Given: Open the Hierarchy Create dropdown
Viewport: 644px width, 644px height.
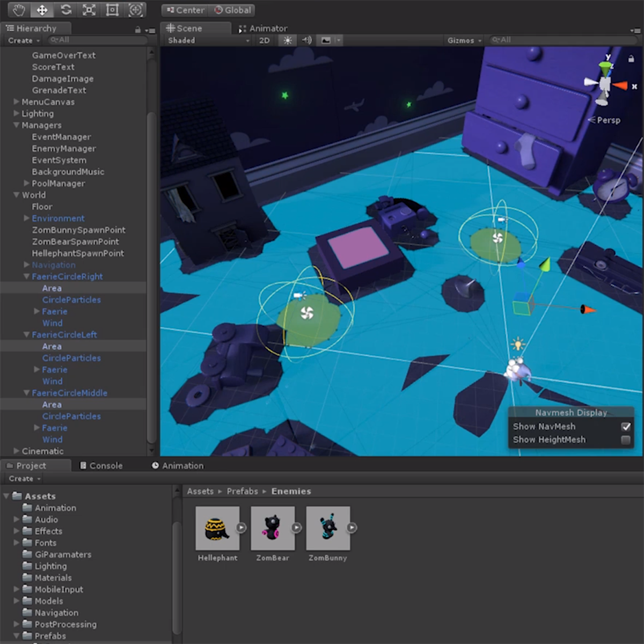Looking at the screenshot, I should tap(24, 40).
